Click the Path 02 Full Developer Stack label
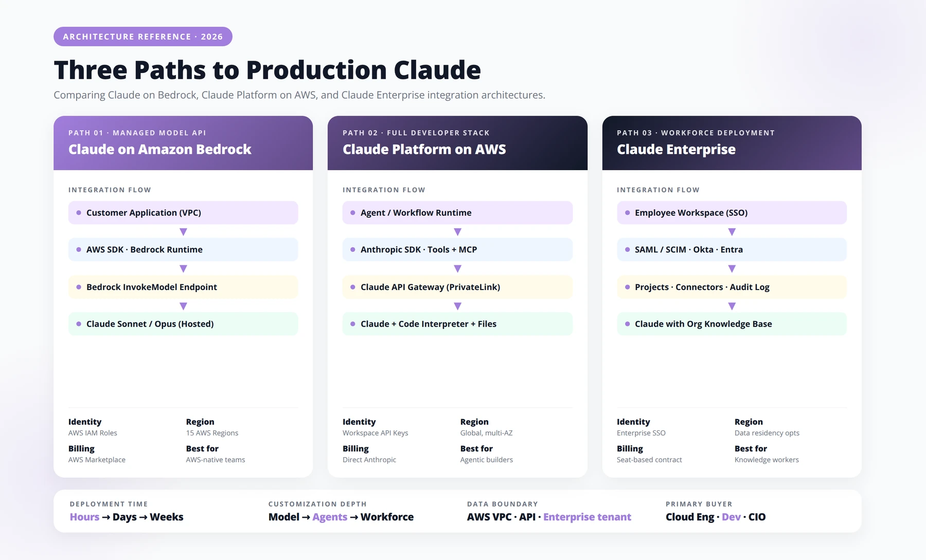This screenshot has height=560, width=926. pos(416,133)
